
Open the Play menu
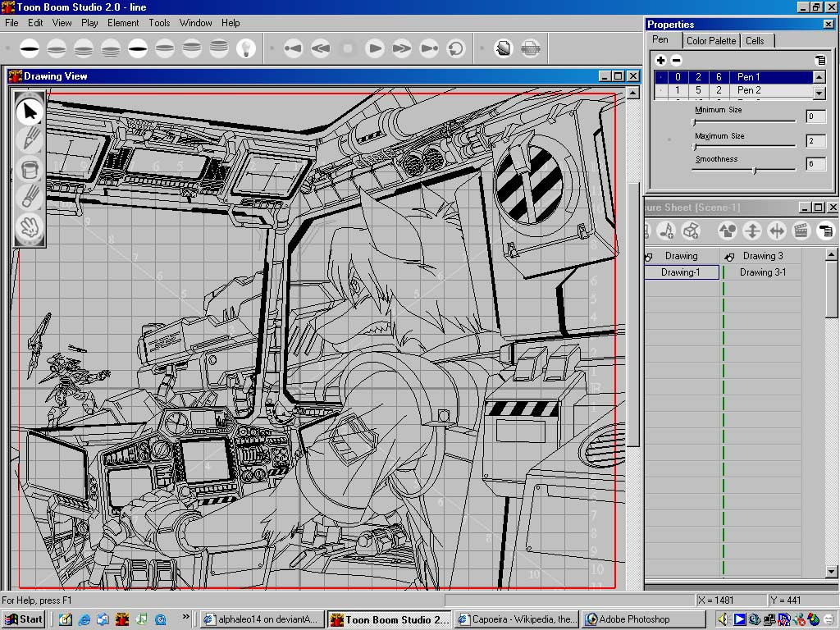pyautogui.click(x=89, y=23)
